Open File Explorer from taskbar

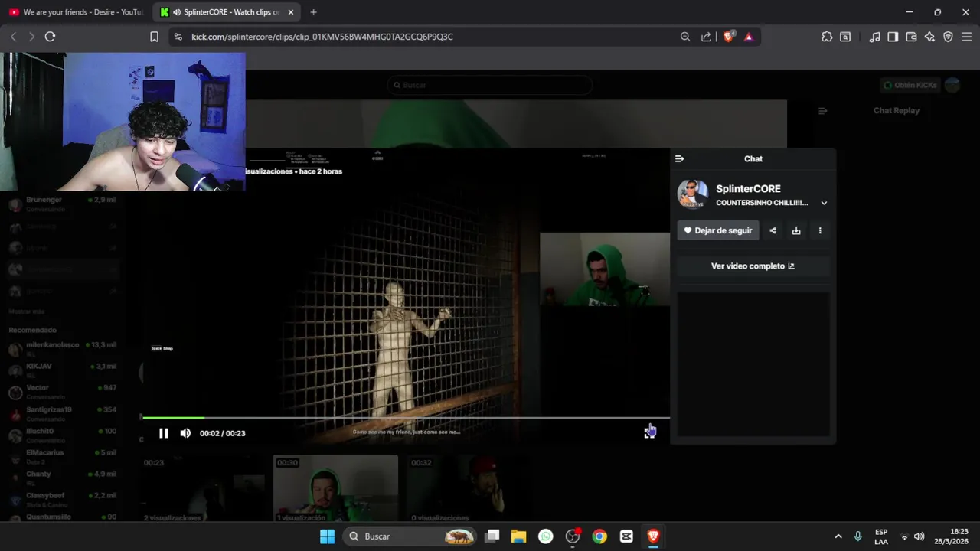pos(518,536)
